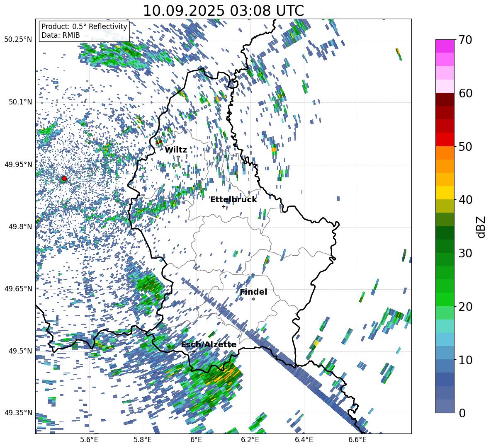Click the colorbar tick label 40

coord(465,200)
